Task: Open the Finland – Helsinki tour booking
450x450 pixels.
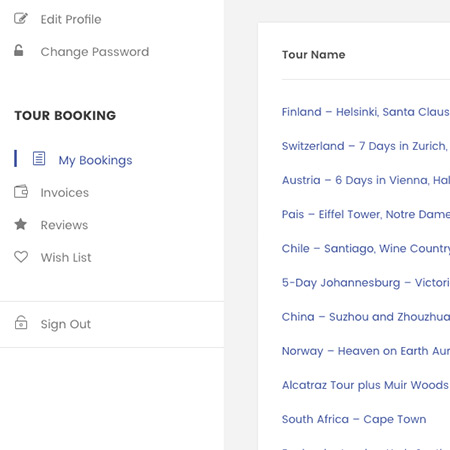Action: click(366, 112)
